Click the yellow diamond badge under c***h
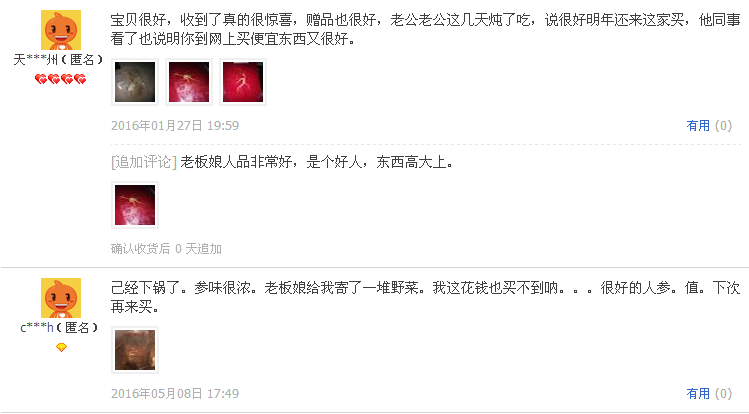749x414 pixels. pos(61,347)
